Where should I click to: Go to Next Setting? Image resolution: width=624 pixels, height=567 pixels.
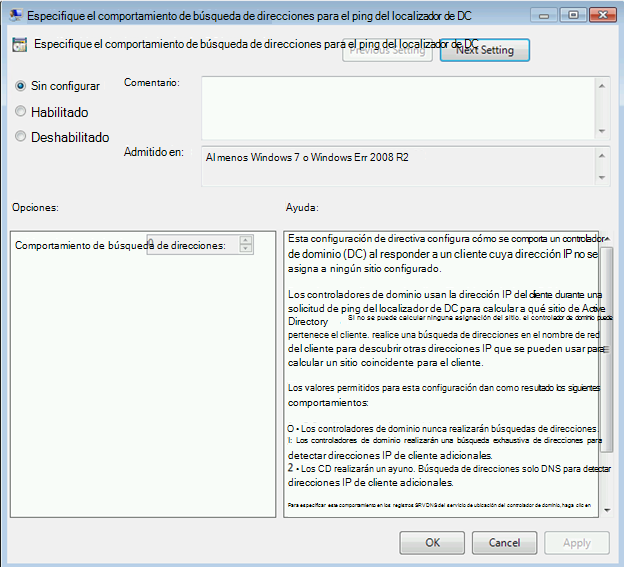click(x=485, y=50)
